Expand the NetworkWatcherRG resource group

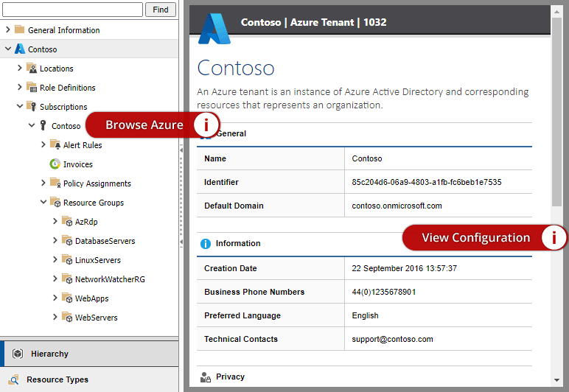pos(55,279)
